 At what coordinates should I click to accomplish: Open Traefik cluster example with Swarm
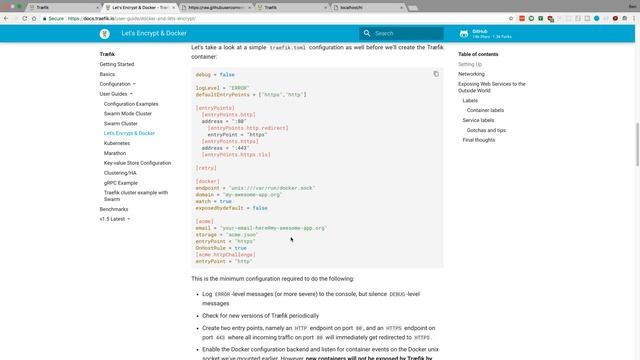coord(136,196)
